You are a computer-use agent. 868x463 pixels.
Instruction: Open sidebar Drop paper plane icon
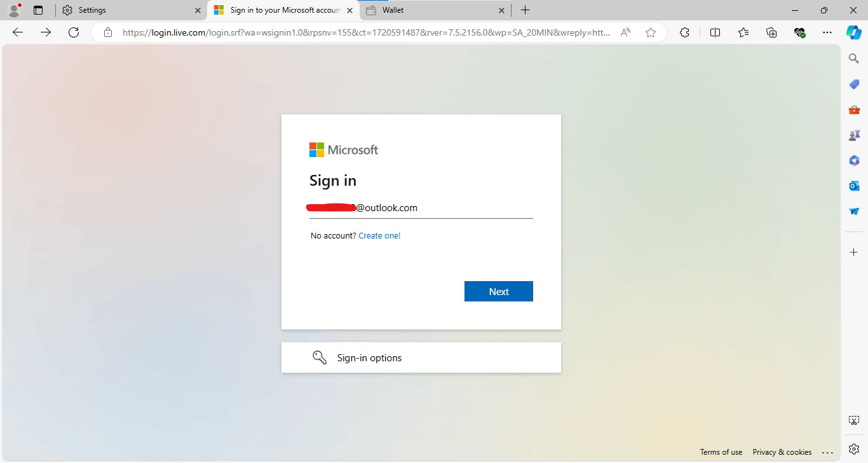[854, 211]
